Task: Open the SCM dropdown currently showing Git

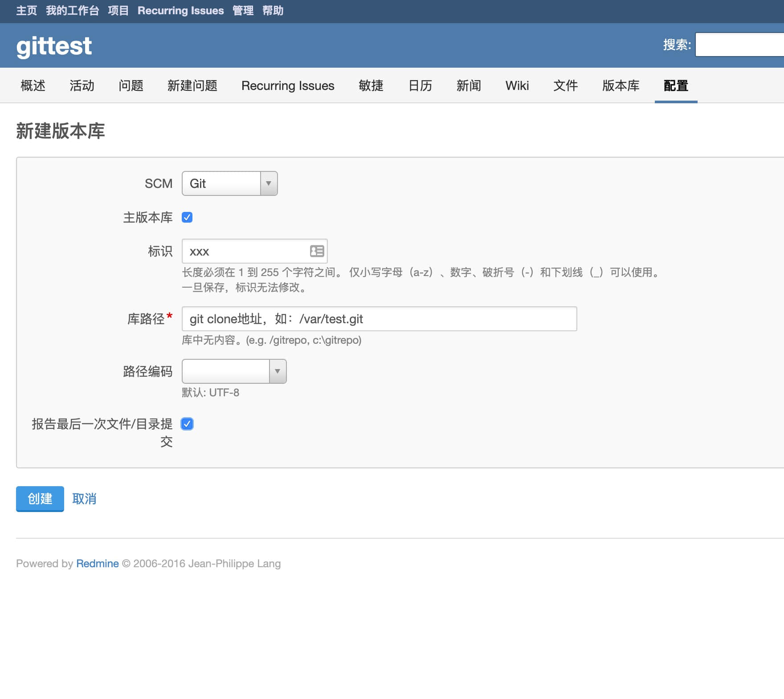Action: click(223, 183)
